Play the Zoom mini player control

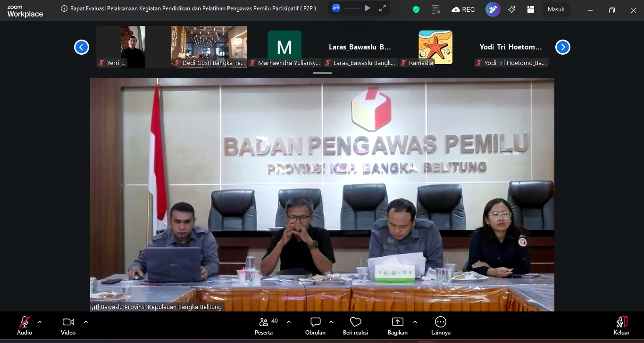(x=368, y=8)
